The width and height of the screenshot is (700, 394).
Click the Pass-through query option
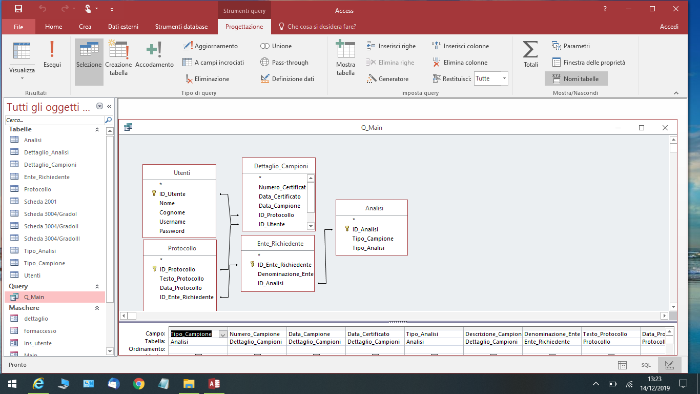click(x=284, y=62)
